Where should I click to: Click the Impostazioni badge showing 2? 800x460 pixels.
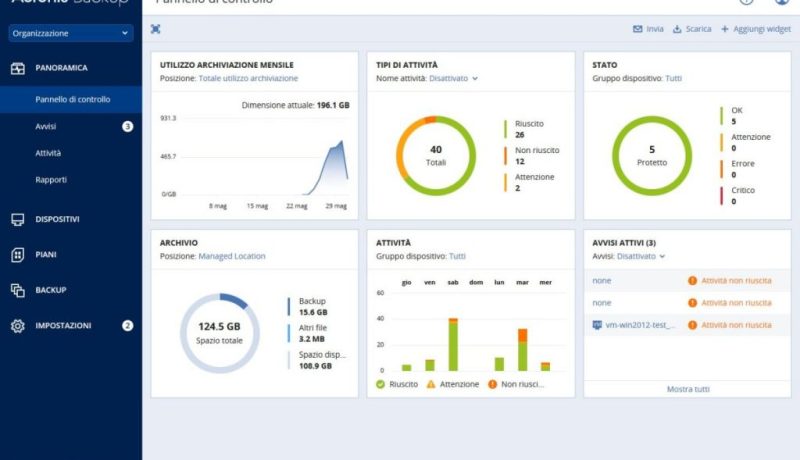coord(128,325)
